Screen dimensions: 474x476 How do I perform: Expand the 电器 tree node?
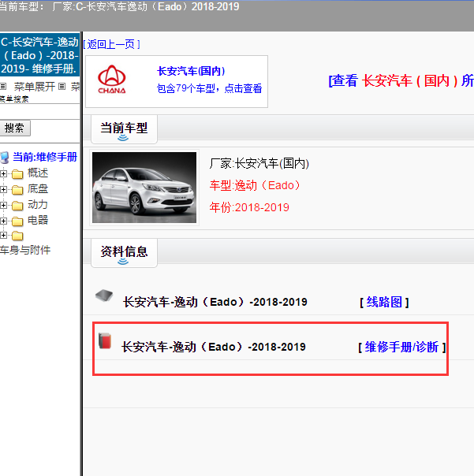3,221
